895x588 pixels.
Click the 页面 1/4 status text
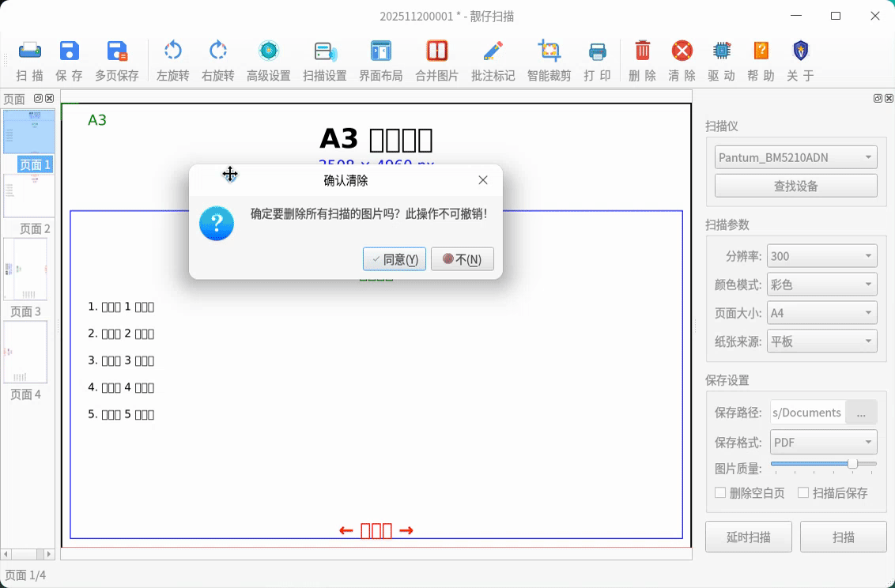point(25,575)
